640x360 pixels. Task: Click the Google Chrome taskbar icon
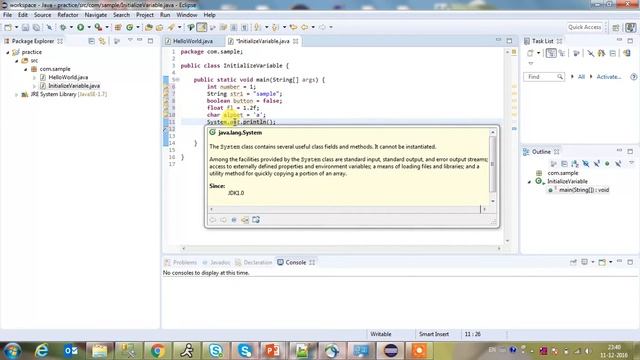[158, 351]
